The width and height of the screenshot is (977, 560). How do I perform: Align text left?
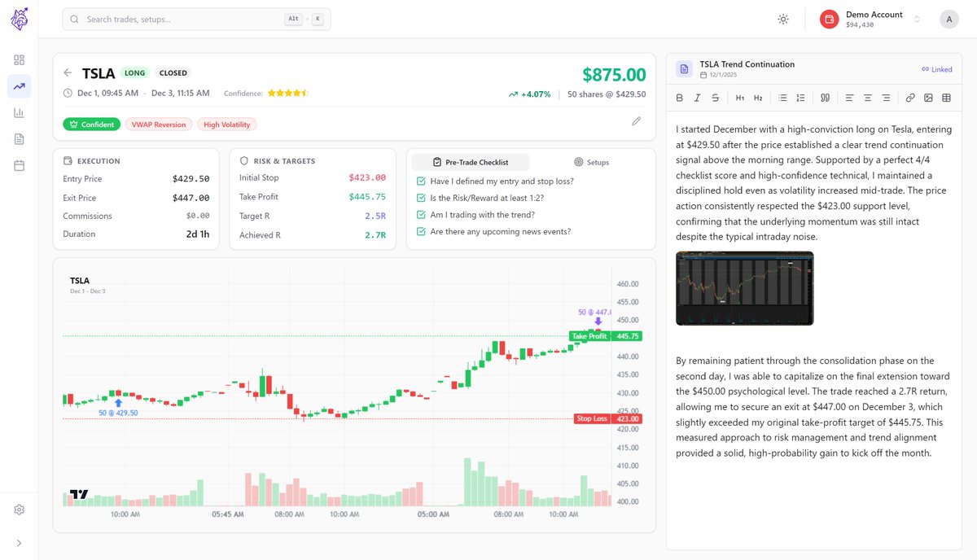pos(849,98)
